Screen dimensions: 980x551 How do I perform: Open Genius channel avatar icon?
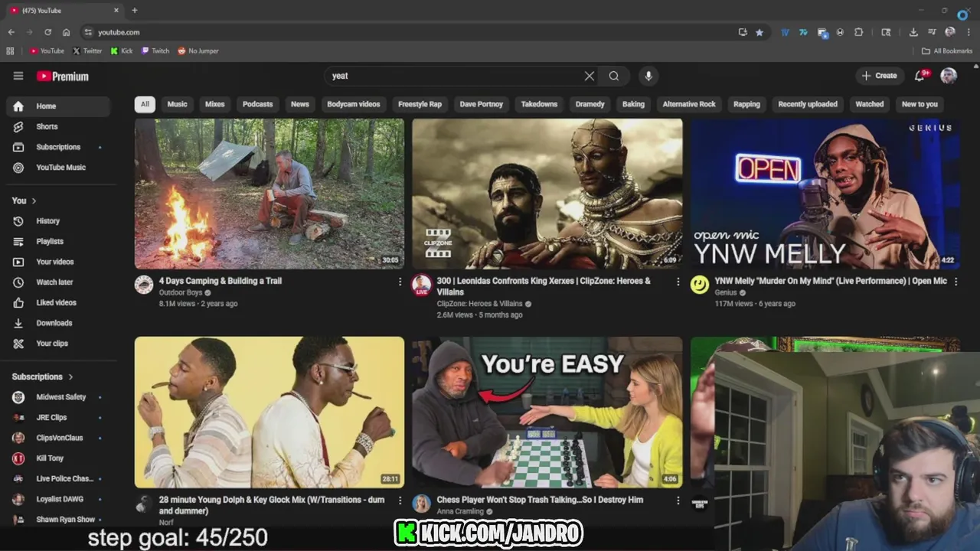tap(700, 285)
